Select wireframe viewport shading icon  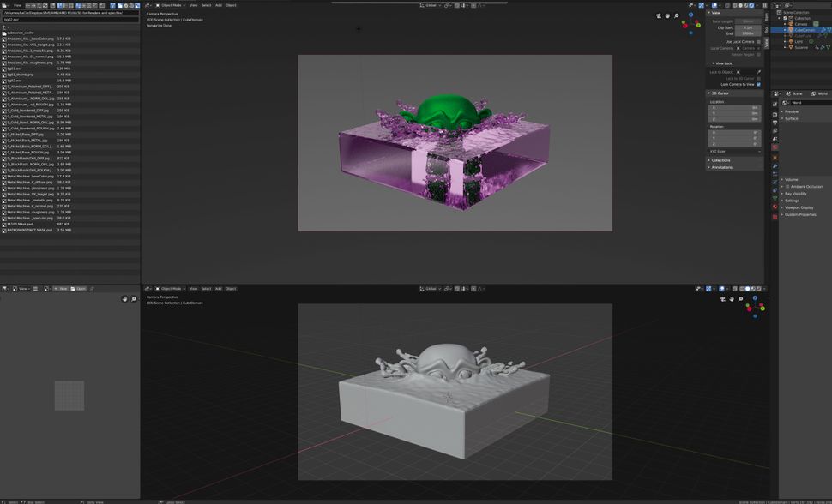click(x=733, y=5)
